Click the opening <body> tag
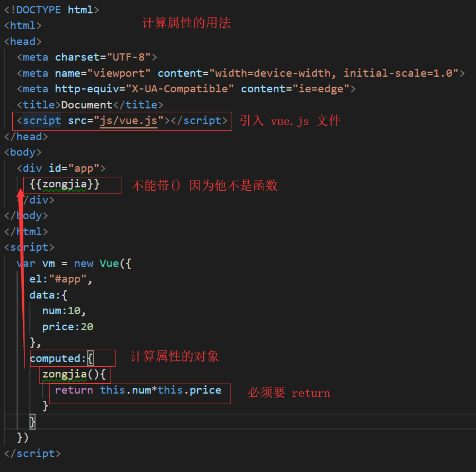 click(23, 152)
